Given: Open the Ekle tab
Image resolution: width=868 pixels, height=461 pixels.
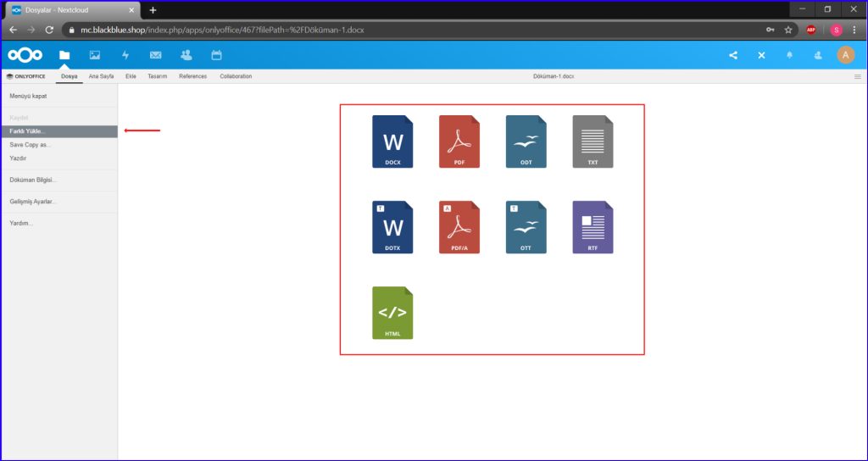Looking at the screenshot, I should click(131, 76).
